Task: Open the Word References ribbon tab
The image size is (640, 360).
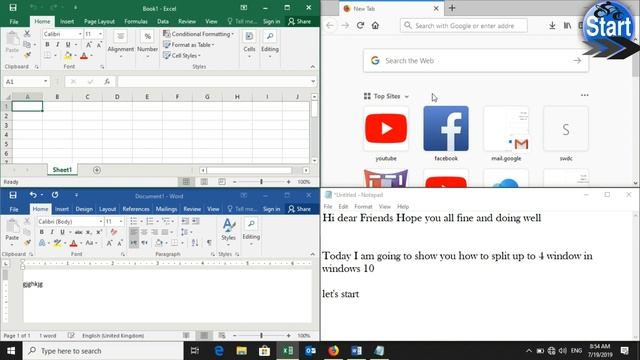Action: pos(136,209)
